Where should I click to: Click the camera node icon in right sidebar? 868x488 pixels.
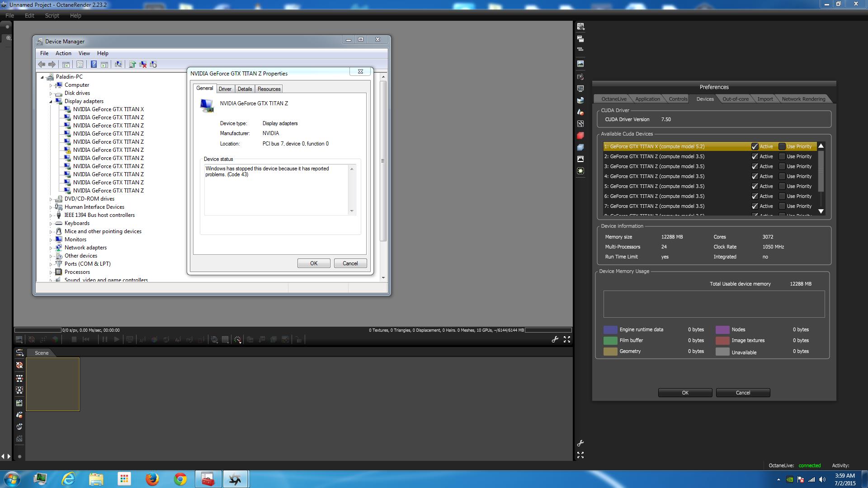580,77
